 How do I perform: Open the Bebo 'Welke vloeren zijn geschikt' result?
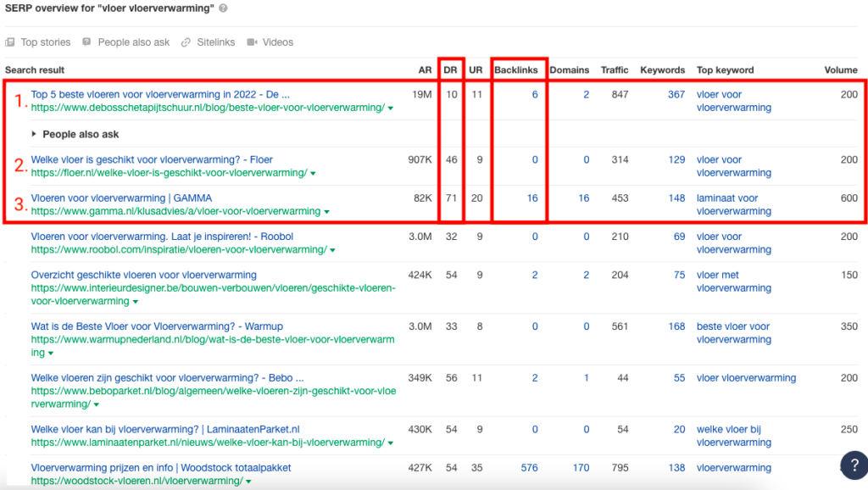[167, 377]
